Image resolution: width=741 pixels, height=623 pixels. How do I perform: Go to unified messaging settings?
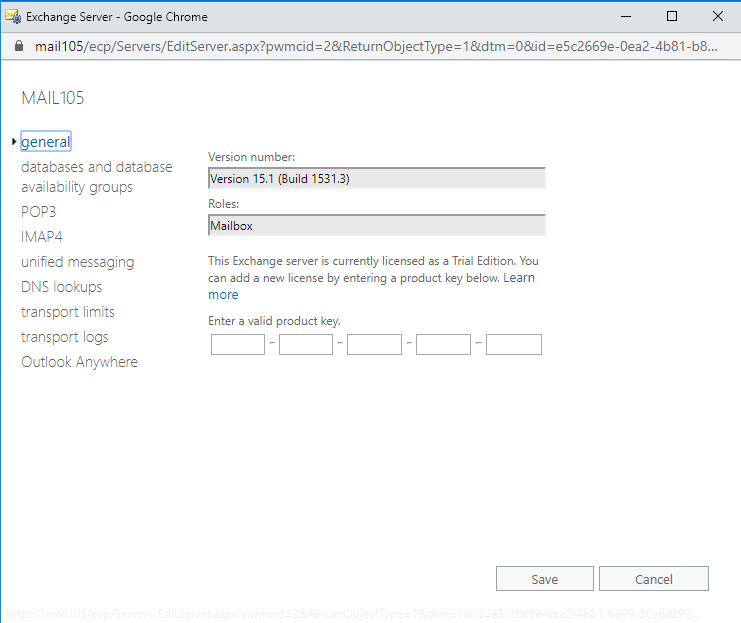click(78, 262)
